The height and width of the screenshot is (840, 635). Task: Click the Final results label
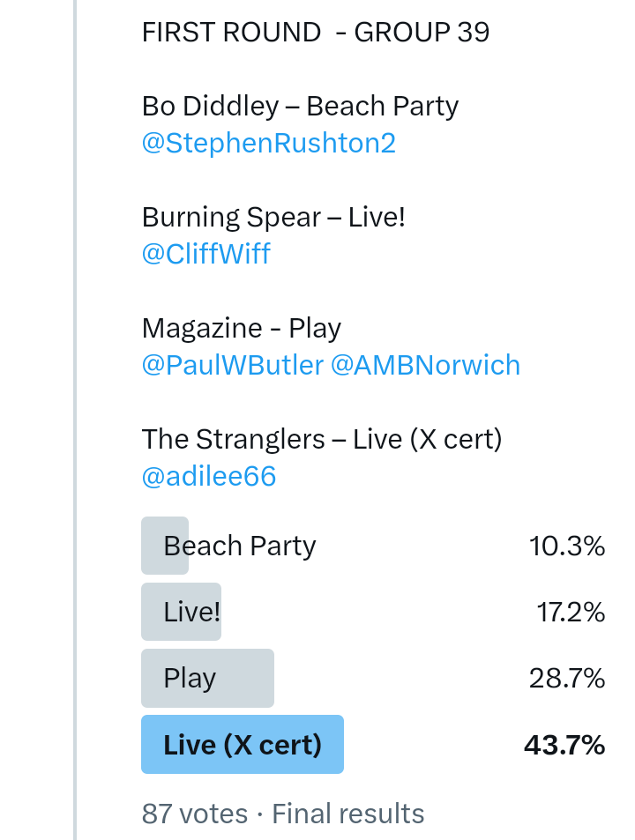point(348,813)
